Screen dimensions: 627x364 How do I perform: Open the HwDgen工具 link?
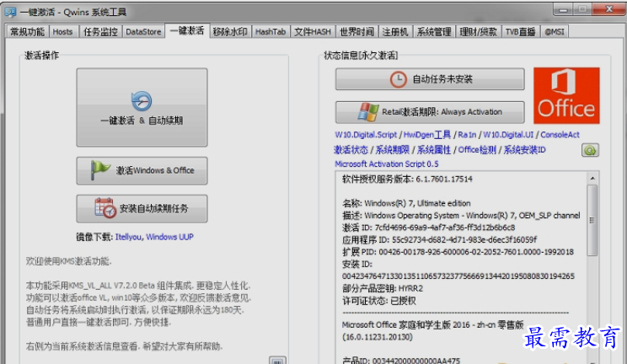pos(427,135)
